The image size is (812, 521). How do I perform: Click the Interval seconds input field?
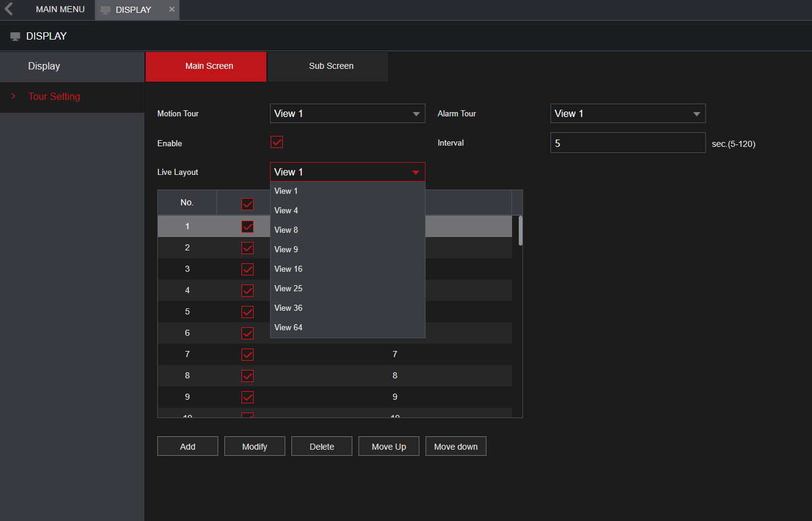click(628, 143)
